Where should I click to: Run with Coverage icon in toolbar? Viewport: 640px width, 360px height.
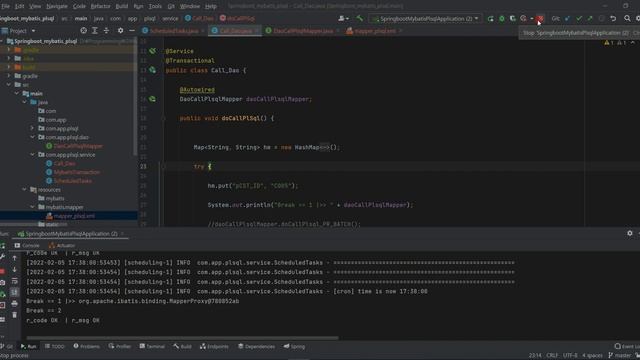pos(513,19)
